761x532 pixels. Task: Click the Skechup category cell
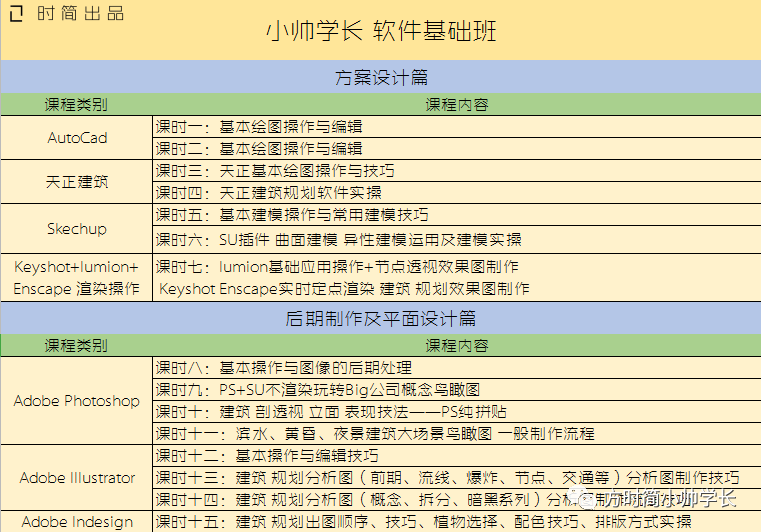77,228
